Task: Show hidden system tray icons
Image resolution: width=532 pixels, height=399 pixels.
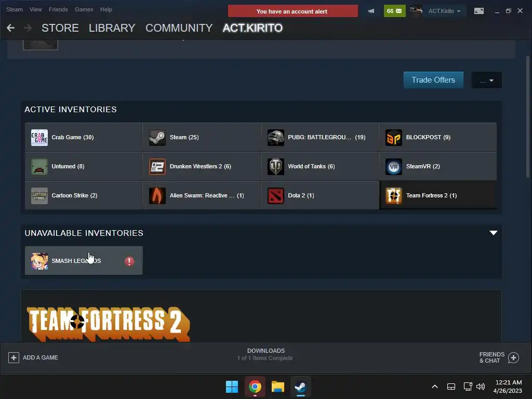Action: click(x=435, y=387)
